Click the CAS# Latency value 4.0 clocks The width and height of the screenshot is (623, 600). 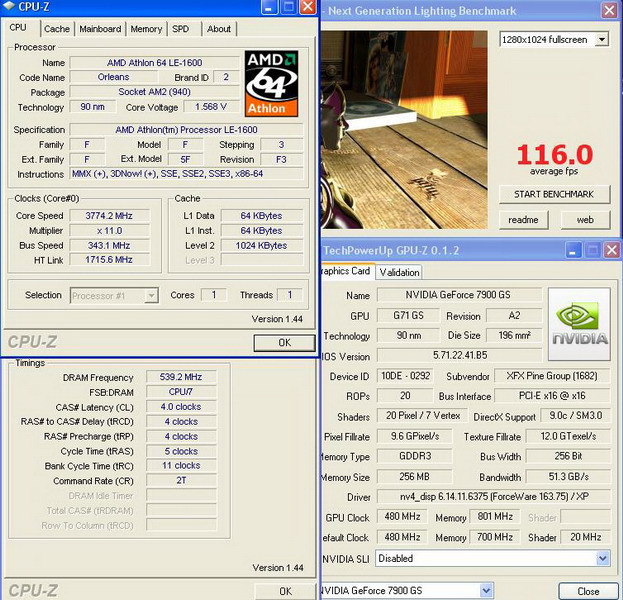(x=181, y=406)
